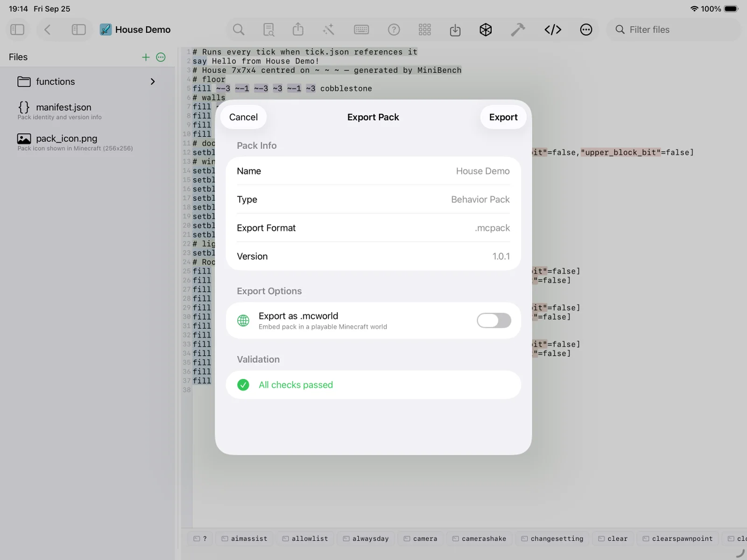The width and height of the screenshot is (747, 560).
Task: Cancel the Export Pack dialog
Action: pyautogui.click(x=243, y=117)
